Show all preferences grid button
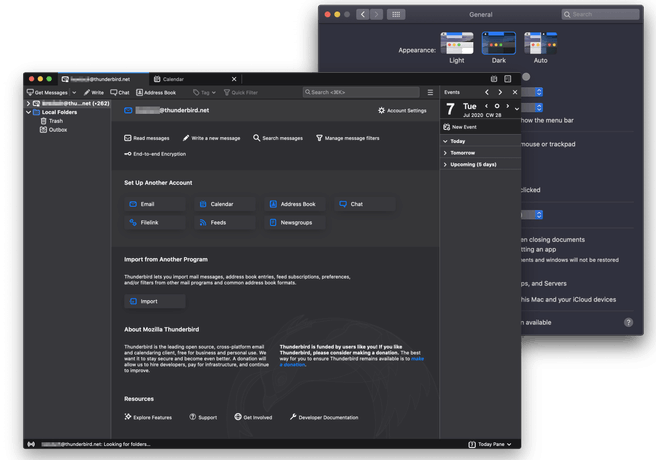 pos(396,14)
